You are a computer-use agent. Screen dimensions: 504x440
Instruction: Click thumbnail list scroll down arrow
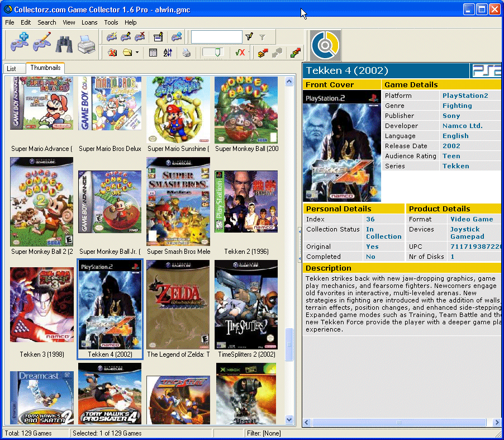(x=289, y=419)
